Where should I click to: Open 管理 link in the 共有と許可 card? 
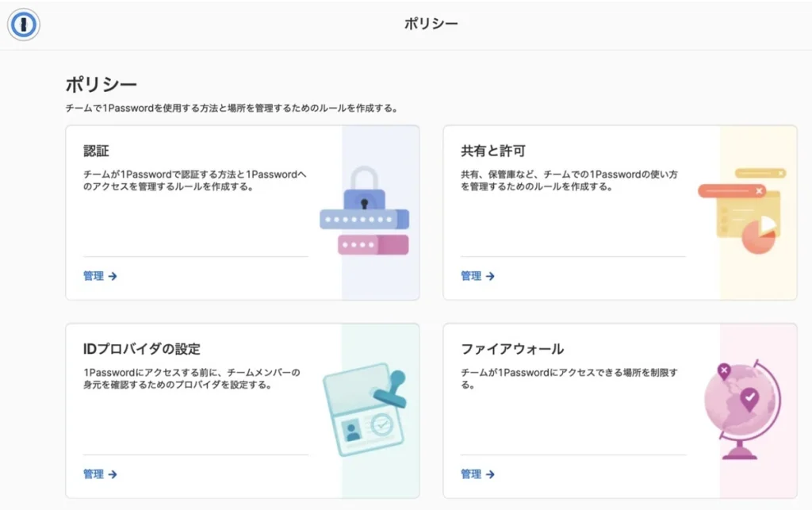[x=477, y=276]
